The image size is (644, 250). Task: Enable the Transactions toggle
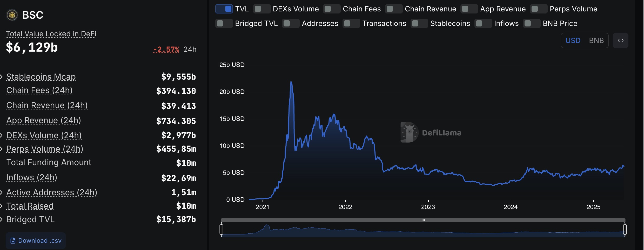coord(351,23)
